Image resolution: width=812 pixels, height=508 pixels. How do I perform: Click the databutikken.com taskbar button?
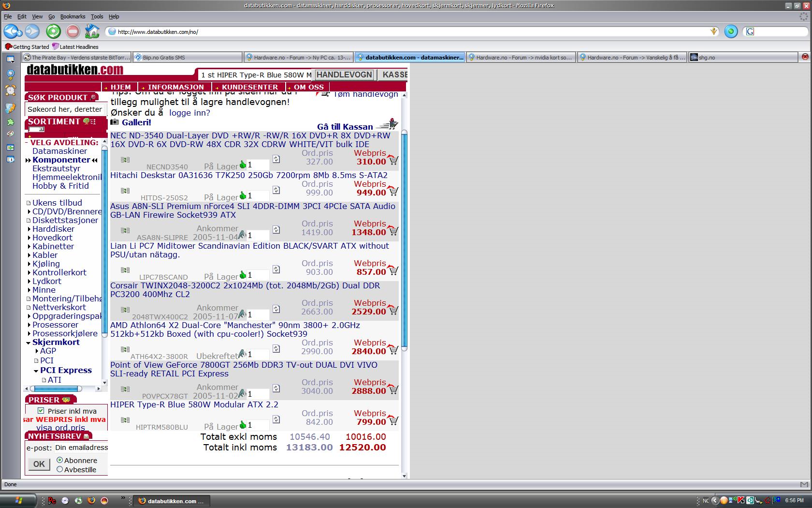tap(172, 501)
